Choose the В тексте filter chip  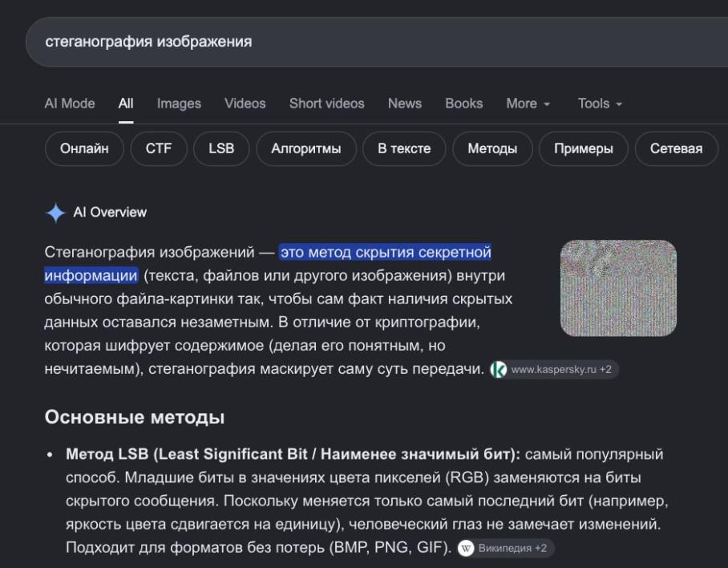coord(404,148)
